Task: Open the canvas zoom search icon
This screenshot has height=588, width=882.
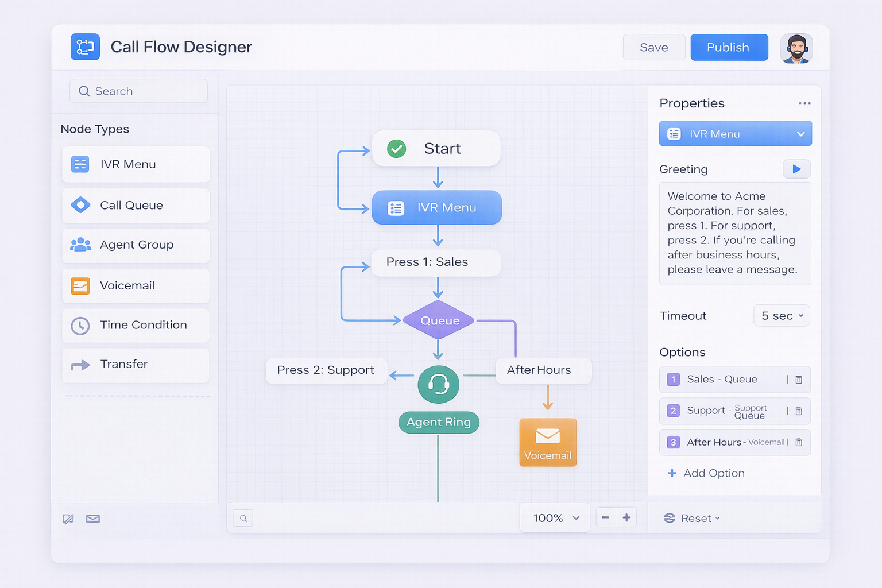Action: click(243, 517)
